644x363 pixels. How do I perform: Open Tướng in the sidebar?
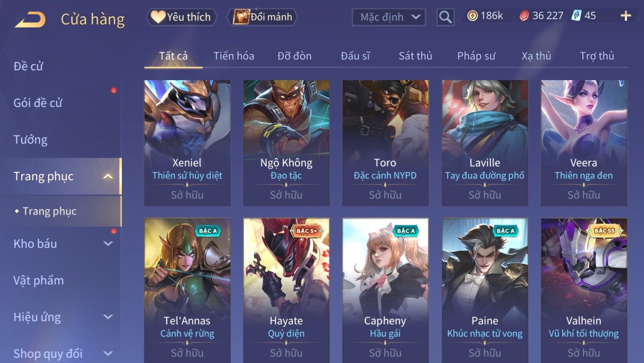[30, 140]
